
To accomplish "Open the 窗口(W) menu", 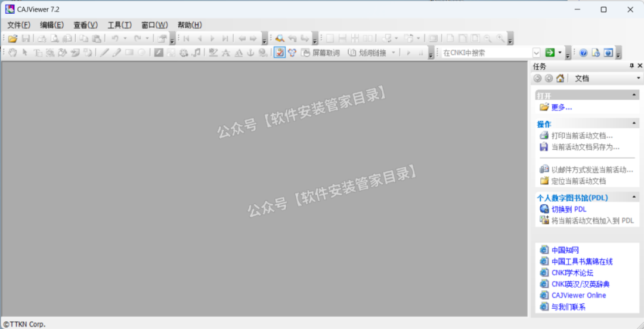I will 154,25.
